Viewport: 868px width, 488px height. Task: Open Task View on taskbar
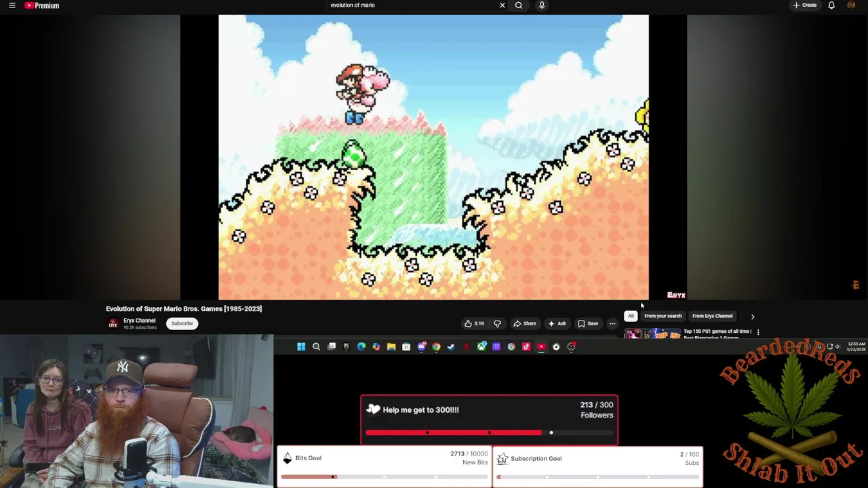pos(332,347)
